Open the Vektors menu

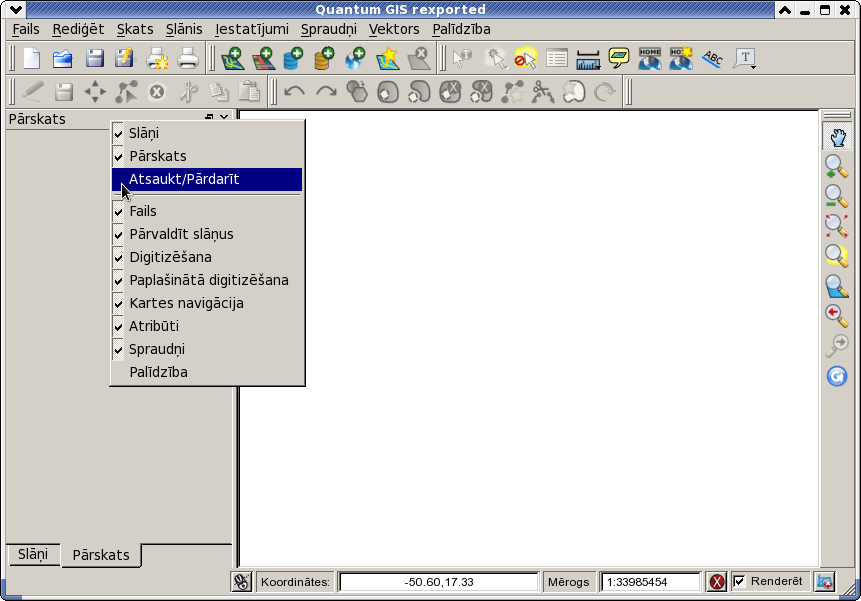click(394, 29)
